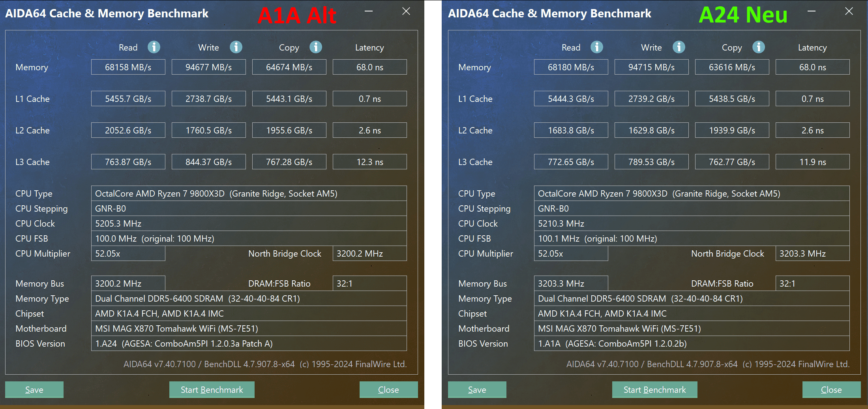
Task: Click Close button in left window
Action: [389, 390]
